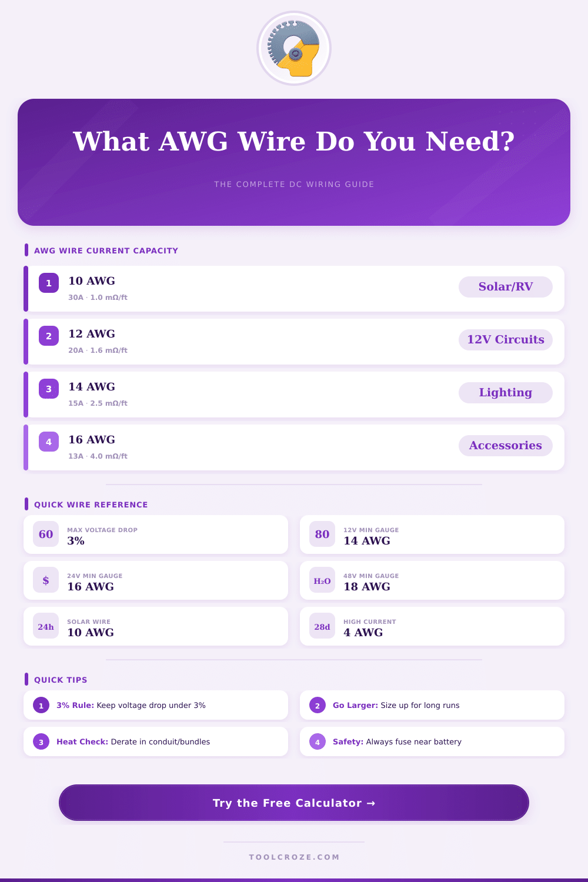Click the 28d icon next to High Current

pyautogui.click(x=322, y=626)
